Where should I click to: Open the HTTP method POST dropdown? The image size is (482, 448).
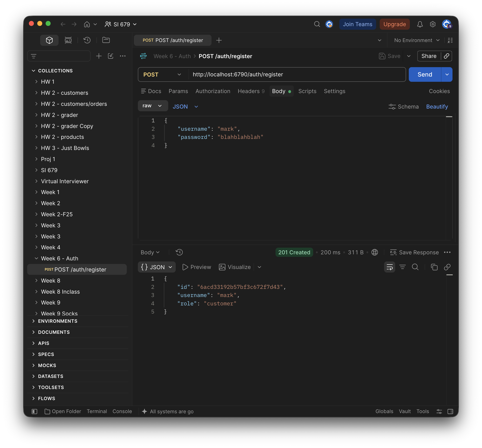coord(163,75)
